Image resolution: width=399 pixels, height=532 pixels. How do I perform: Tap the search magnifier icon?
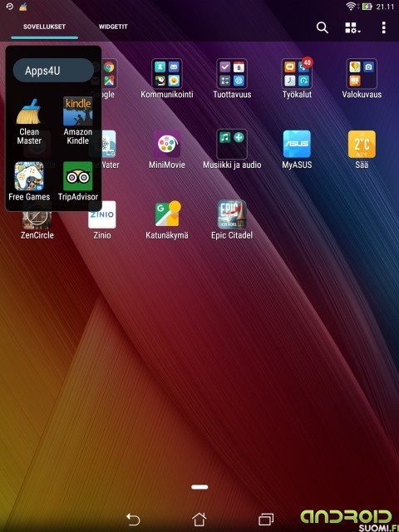pos(322,27)
